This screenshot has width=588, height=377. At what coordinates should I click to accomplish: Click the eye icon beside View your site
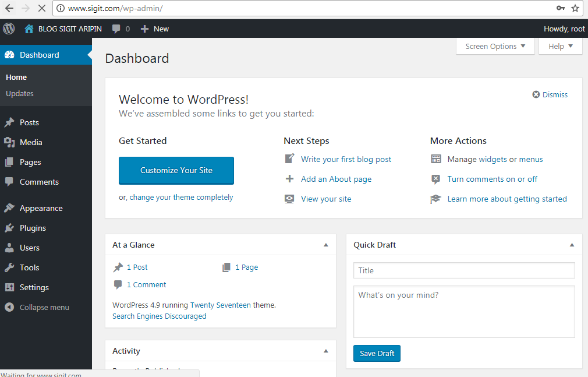289,199
